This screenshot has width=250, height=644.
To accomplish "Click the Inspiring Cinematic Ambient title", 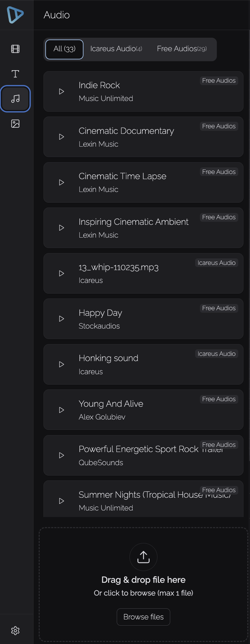I will click(133, 222).
